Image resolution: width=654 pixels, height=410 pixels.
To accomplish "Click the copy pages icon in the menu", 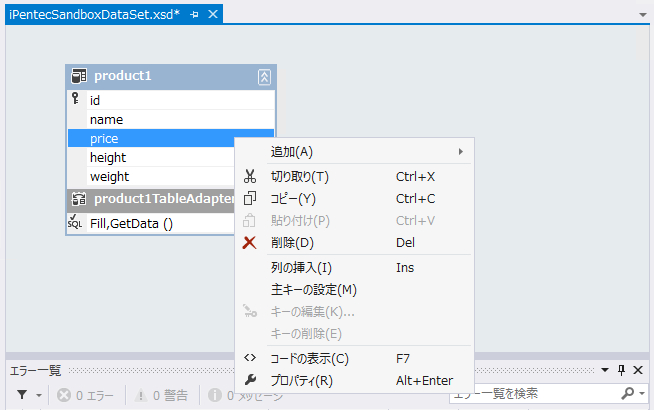I will [250, 198].
